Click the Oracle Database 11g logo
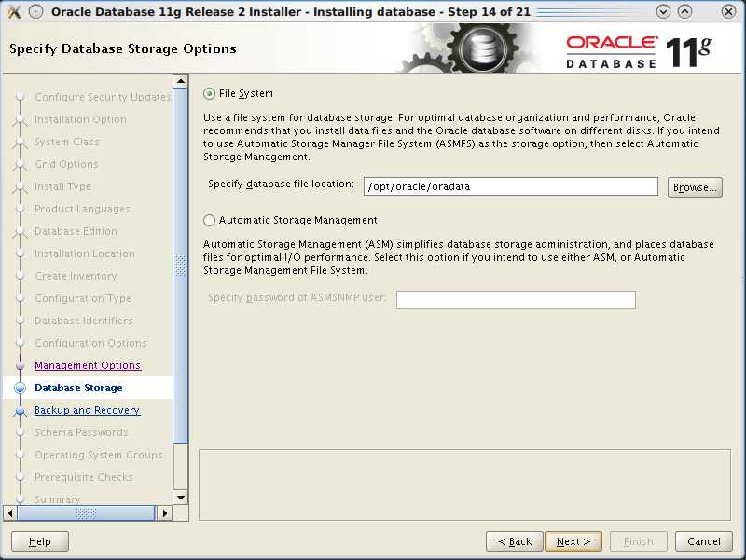This screenshot has width=746, height=560. click(x=638, y=51)
